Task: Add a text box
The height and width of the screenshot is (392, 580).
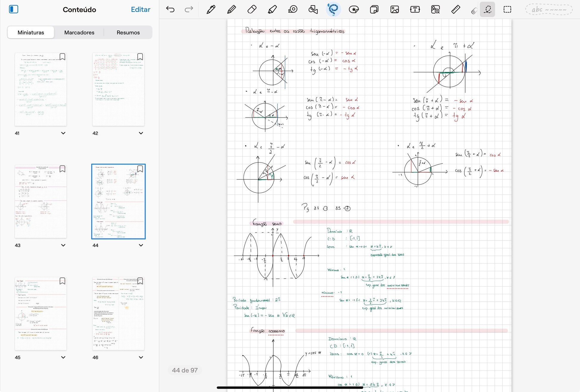Action: point(415,10)
